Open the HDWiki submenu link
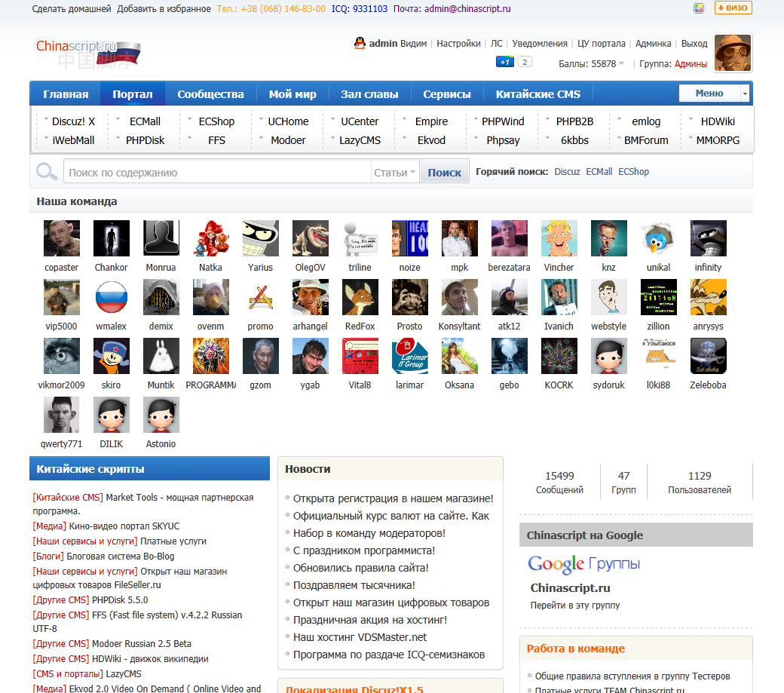This screenshot has width=784, height=693. tap(718, 121)
